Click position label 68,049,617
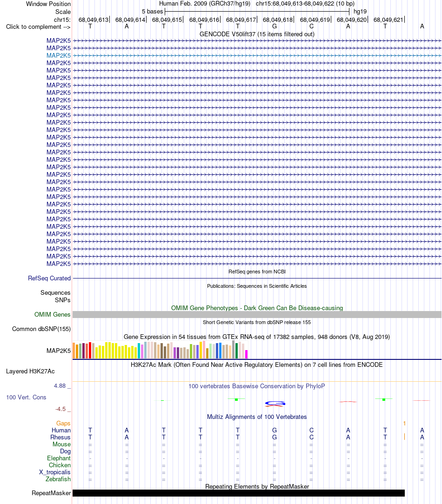This screenshot has height=504, width=442. click(x=241, y=20)
